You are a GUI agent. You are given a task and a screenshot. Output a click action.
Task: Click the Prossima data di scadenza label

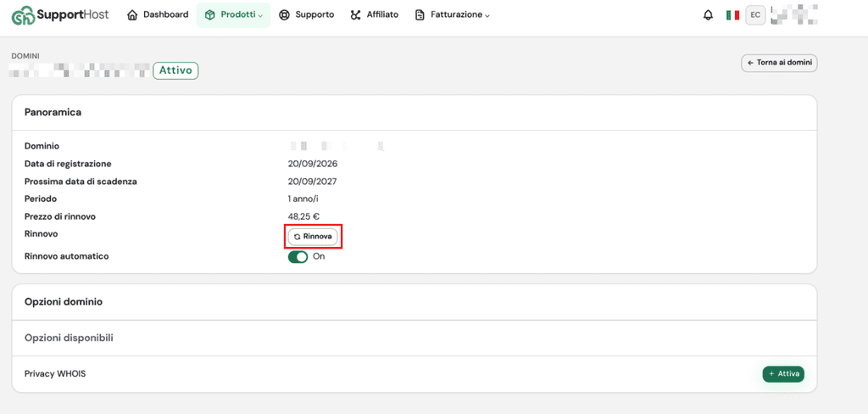81,182
